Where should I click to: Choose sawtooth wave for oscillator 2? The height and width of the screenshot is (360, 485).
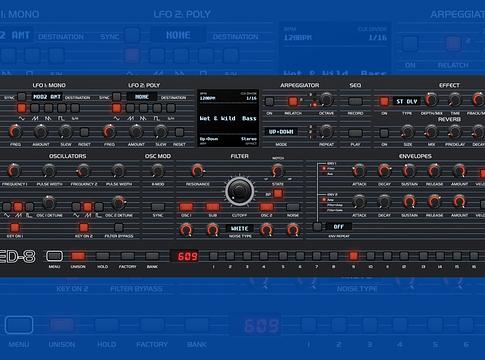[x=88, y=207]
